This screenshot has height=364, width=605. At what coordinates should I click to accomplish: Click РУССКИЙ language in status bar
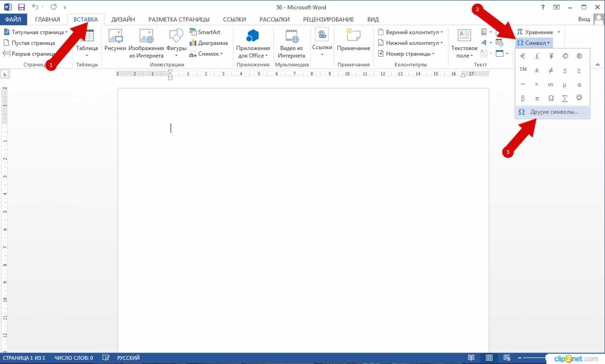[x=129, y=358]
